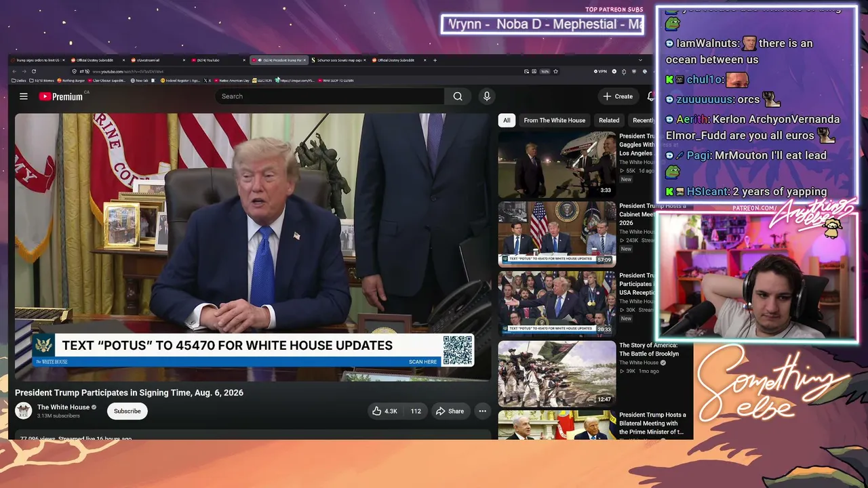Open the 10/10 Memes bookmark folder
Viewport: 868px width, 488px height.
click(41, 80)
